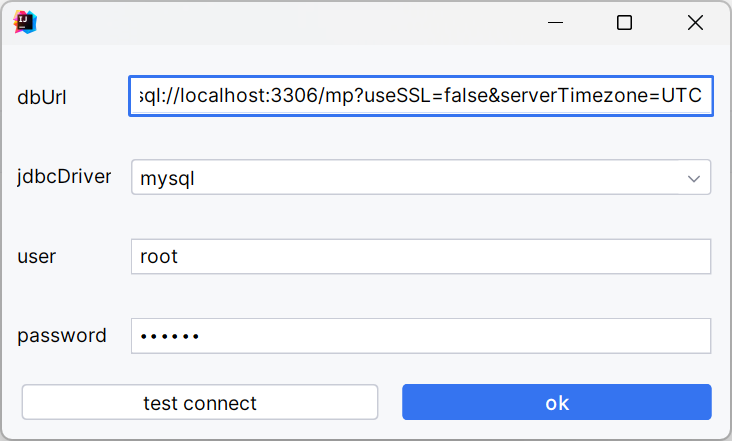The image size is (732, 441).
Task: Click the jdbcDriver label text
Action: click(65, 177)
